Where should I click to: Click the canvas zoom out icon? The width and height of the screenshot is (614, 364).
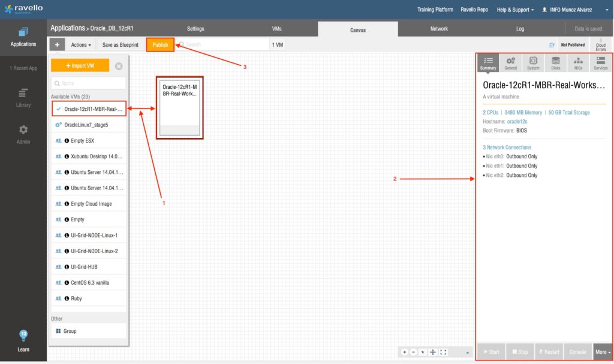coord(414,352)
